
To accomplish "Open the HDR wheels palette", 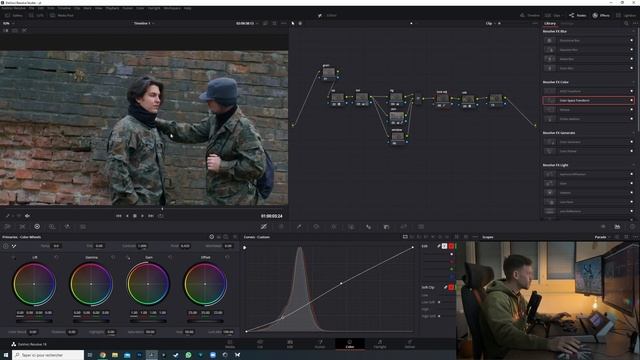I will coord(52,227).
